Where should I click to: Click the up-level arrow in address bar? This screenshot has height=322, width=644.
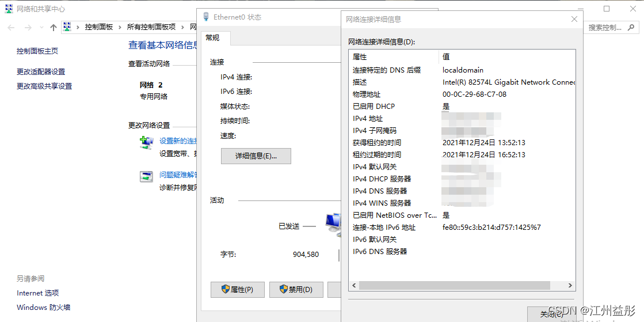coord(53,28)
